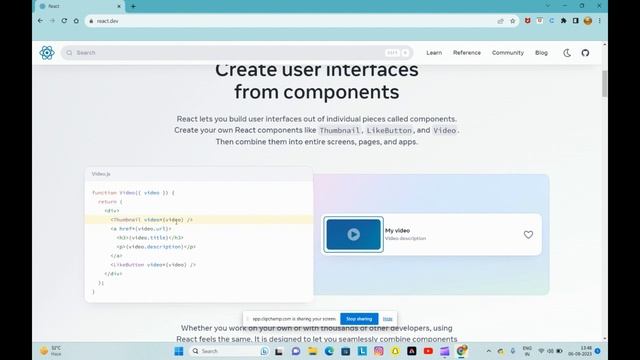Viewport: 640px width, 360px height.
Task: Open the Community nav item
Action: pyautogui.click(x=507, y=53)
